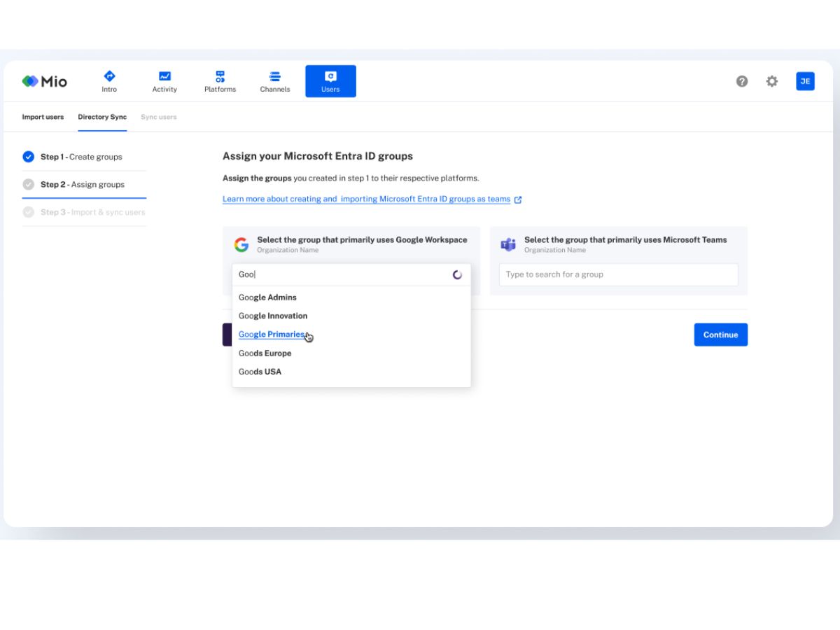Select Google Admins from the dropdown
The width and height of the screenshot is (840, 630).
coord(351,297)
